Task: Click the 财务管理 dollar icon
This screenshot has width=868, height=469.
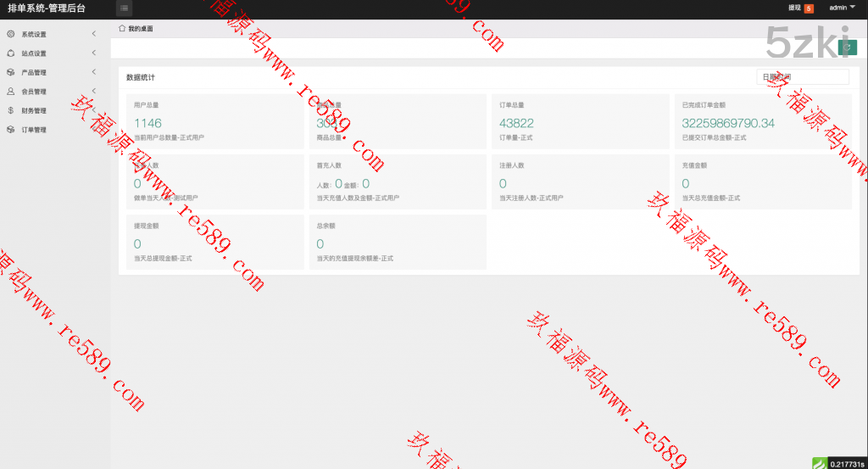Action: (x=10, y=110)
